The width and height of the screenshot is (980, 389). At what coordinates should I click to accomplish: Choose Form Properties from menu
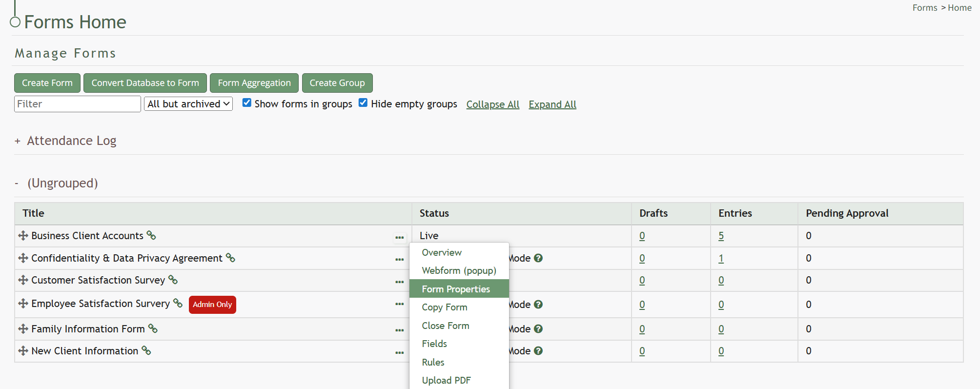(459, 289)
